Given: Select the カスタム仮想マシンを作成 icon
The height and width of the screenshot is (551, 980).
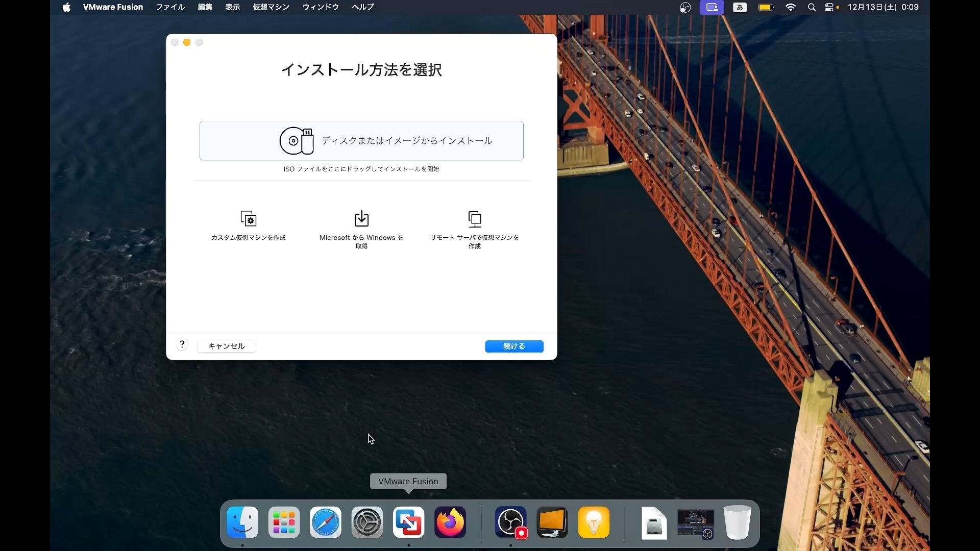Looking at the screenshot, I should tap(249, 218).
